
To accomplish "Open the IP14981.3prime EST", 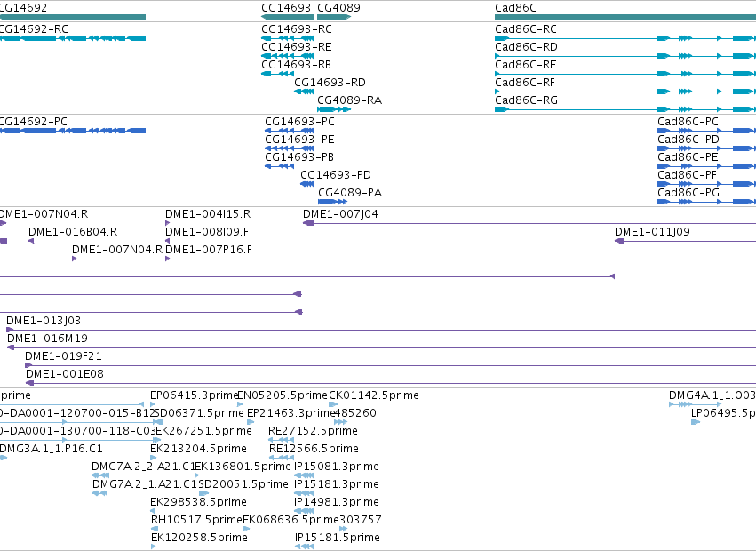I will (x=304, y=511).
